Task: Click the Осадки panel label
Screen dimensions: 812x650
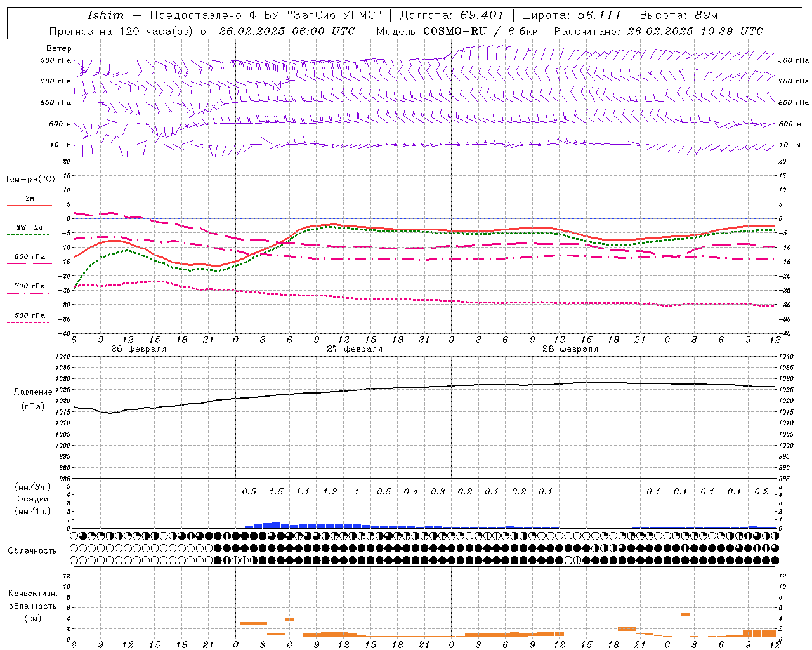Action: 33,499
